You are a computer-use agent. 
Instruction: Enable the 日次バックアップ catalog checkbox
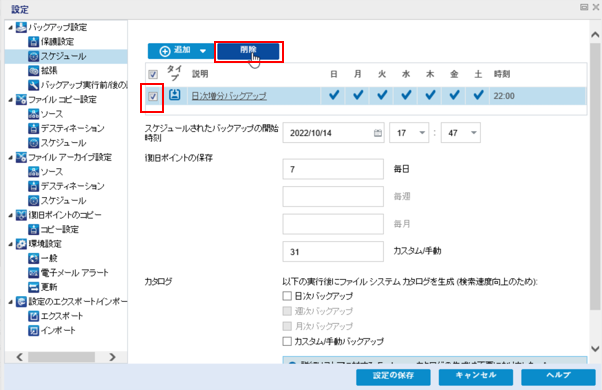(287, 296)
